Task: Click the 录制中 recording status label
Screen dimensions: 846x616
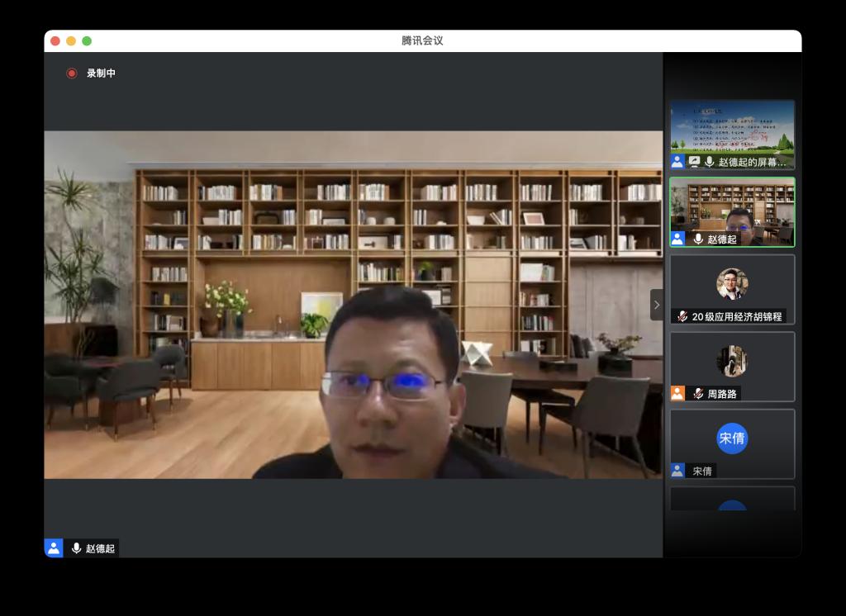Action: 101,73
